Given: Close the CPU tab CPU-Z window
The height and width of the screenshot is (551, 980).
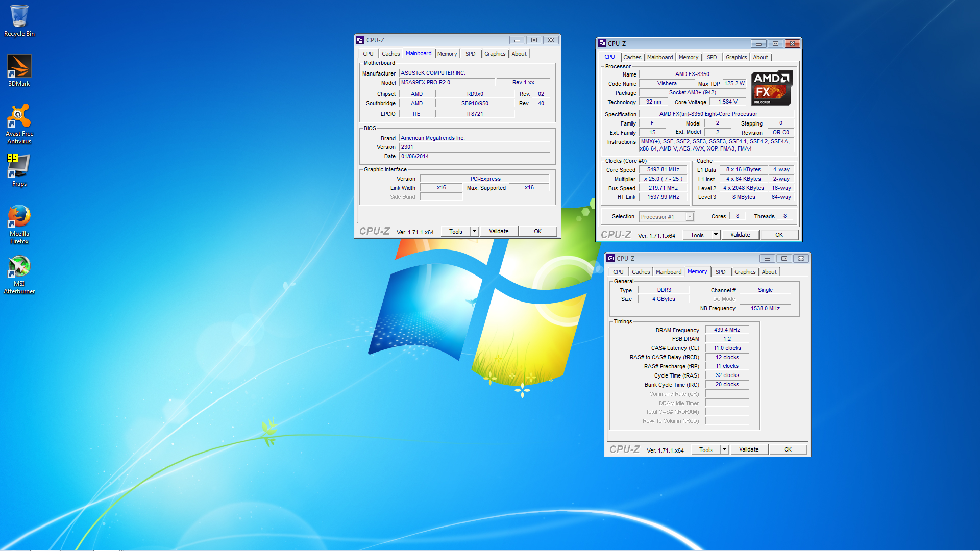Looking at the screenshot, I should pyautogui.click(x=792, y=43).
